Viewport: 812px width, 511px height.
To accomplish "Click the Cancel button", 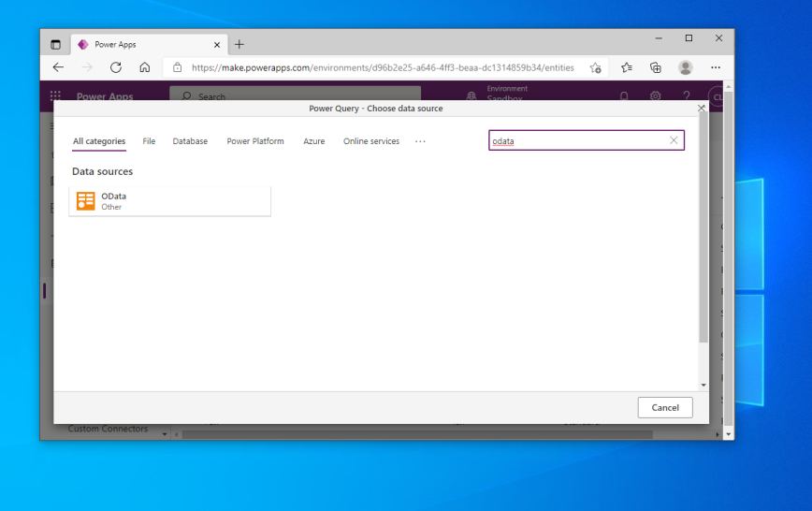I will pos(665,407).
